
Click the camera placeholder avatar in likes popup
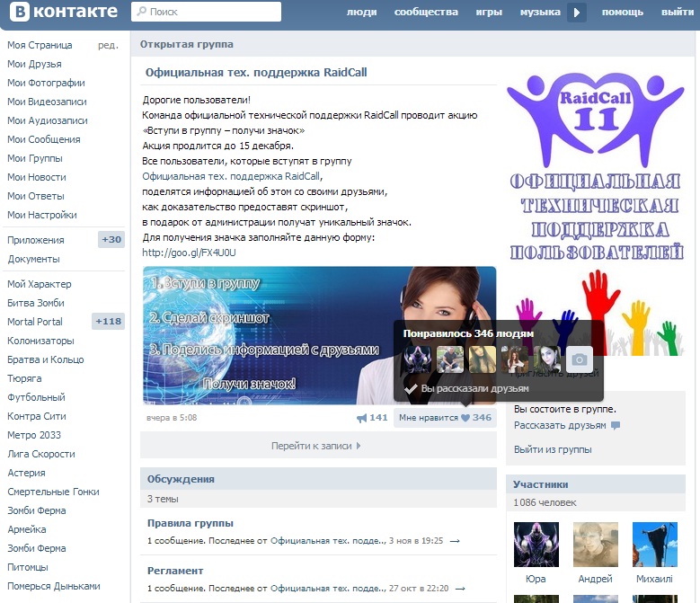[580, 359]
